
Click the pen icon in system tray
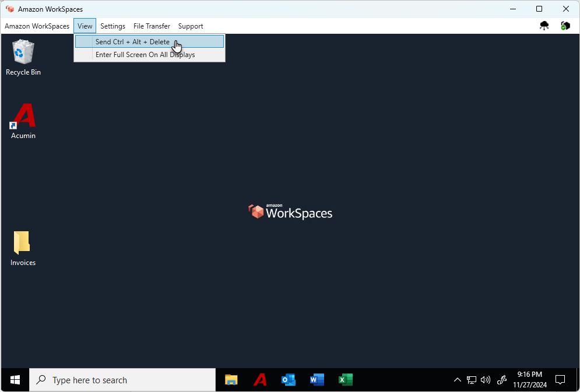pos(501,380)
